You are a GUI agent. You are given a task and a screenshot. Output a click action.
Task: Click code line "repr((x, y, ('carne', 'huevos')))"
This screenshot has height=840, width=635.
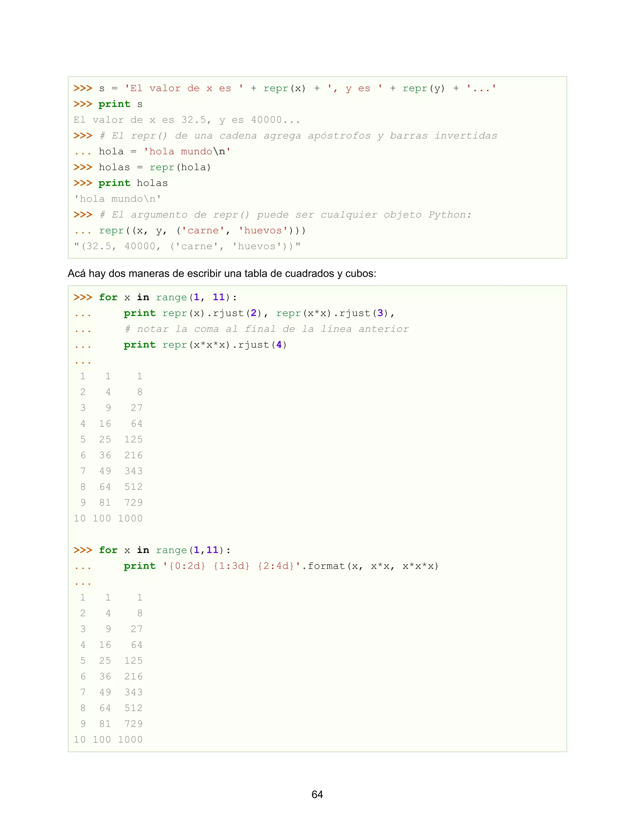coord(202,231)
